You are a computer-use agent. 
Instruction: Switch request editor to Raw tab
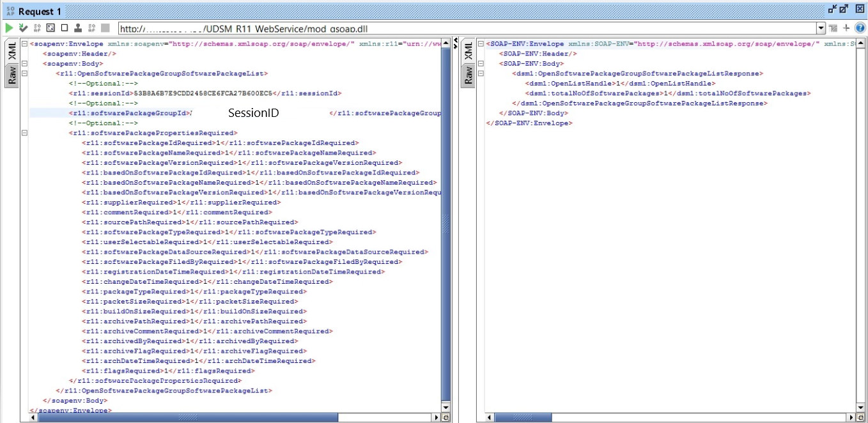pyautogui.click(x=12, y=75)
